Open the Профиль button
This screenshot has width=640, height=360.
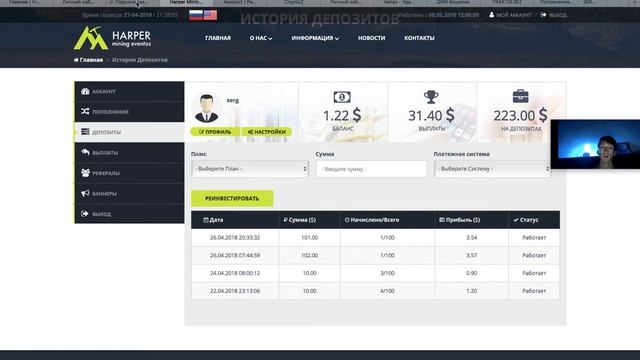[215, 132]
